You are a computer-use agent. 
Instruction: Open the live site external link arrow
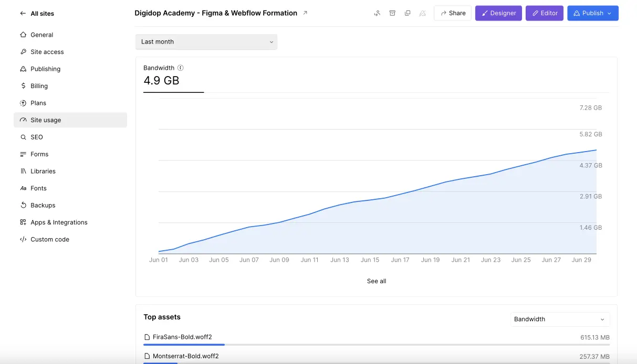(306, 13)
